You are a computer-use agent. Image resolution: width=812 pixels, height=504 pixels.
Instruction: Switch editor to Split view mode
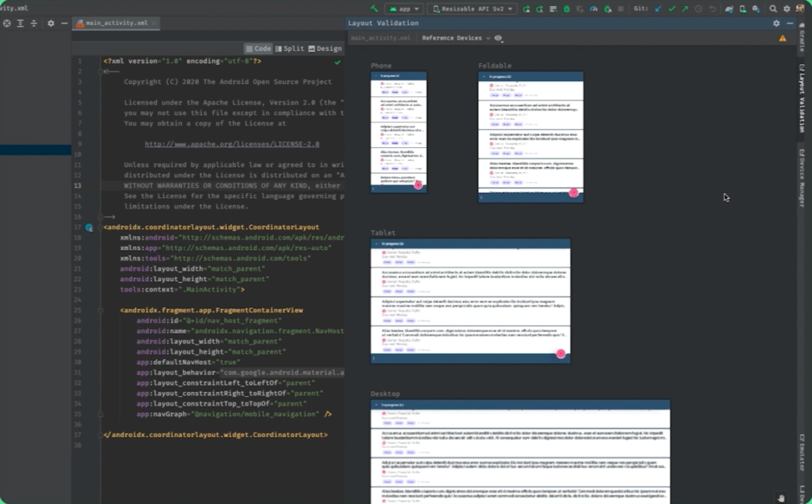click(289, 48)
